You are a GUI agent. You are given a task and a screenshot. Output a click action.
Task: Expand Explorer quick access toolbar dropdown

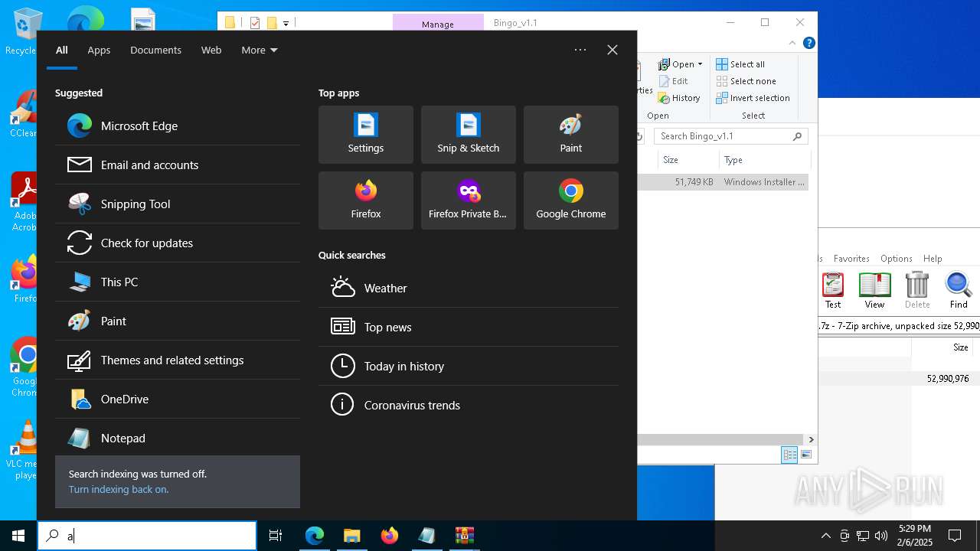(x=286, y=23)
